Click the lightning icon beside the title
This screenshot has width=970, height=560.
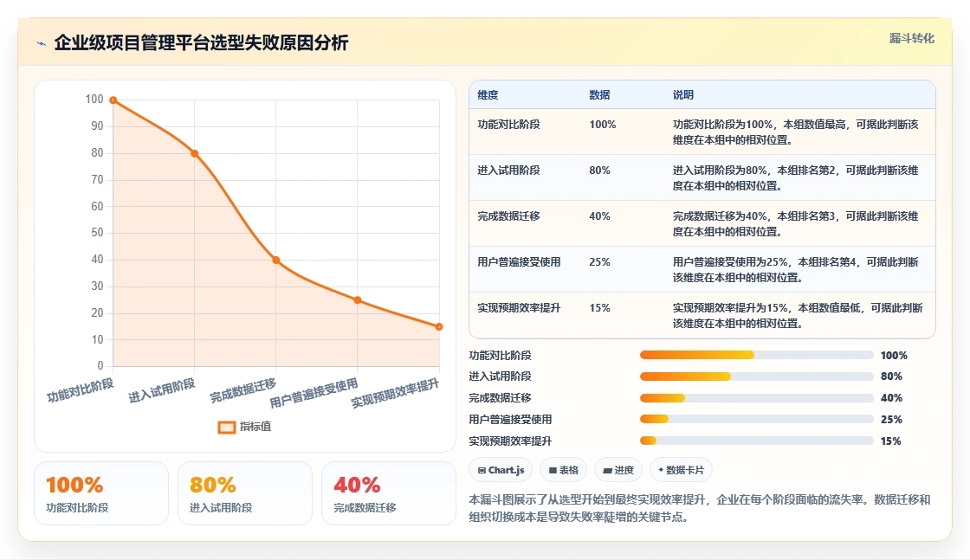point(42,43)
